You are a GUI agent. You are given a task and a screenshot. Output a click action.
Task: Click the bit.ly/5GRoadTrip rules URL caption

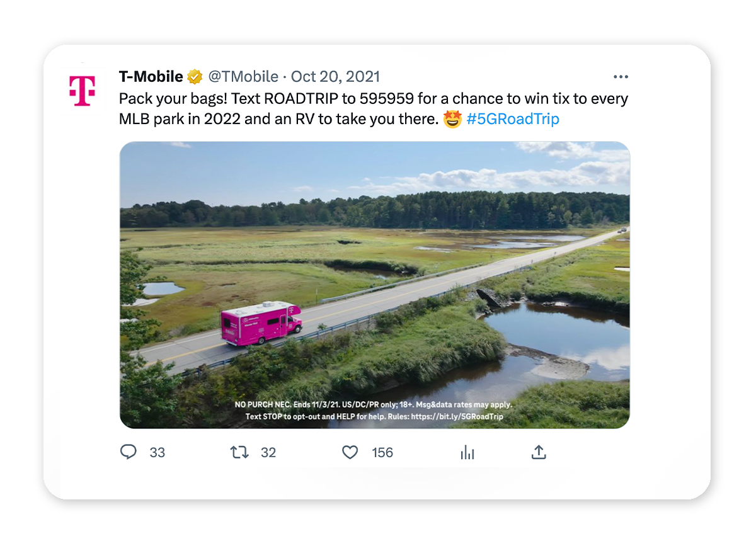pos(457,417)
